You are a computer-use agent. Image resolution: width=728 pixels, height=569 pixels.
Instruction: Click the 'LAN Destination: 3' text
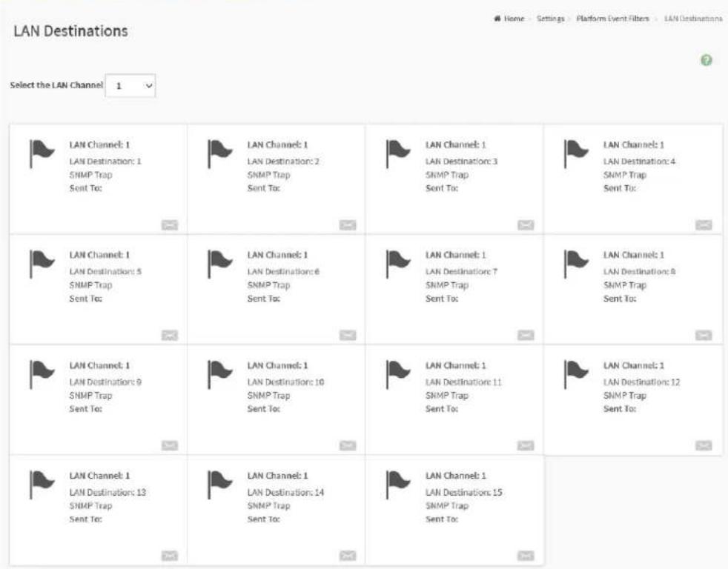462,162
